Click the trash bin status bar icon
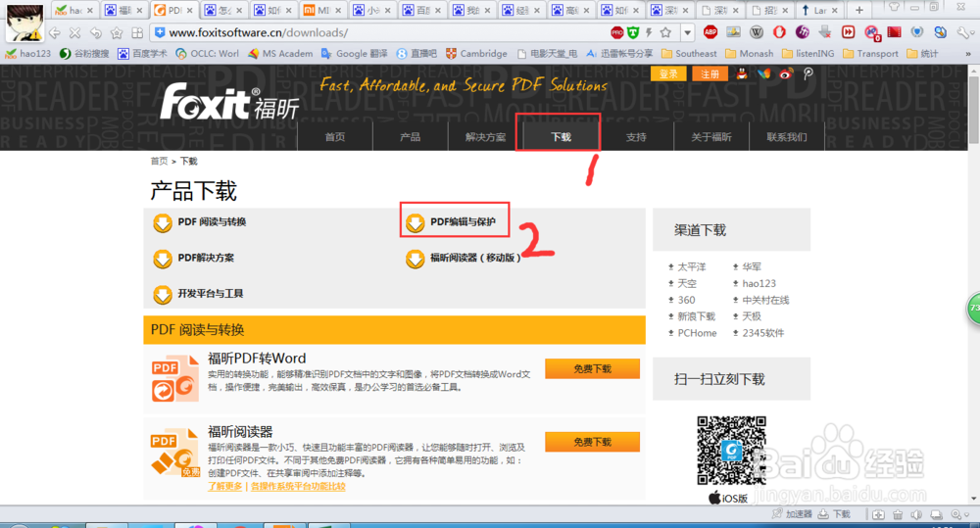The image size is (980, 528). point(898,515)
